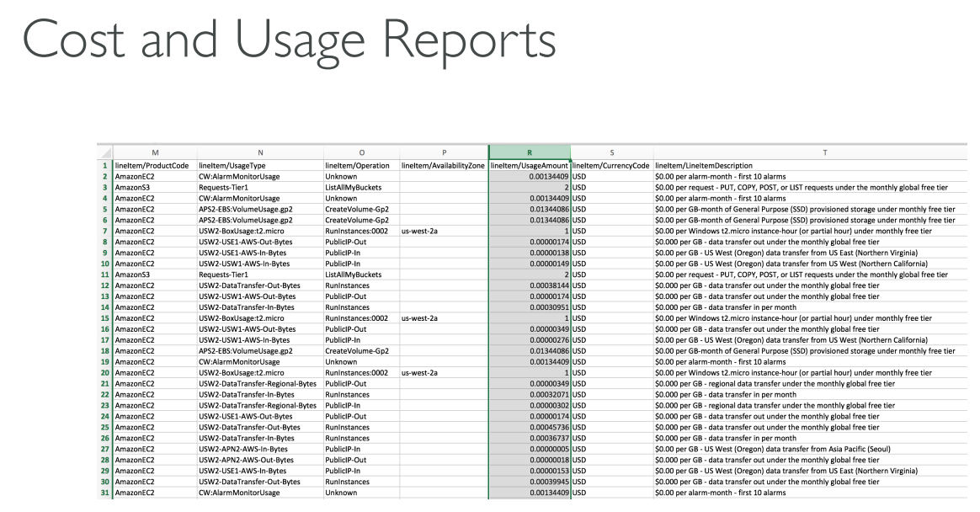Click the usage amount cell showing 0.00045736

[x=529, y=428]
